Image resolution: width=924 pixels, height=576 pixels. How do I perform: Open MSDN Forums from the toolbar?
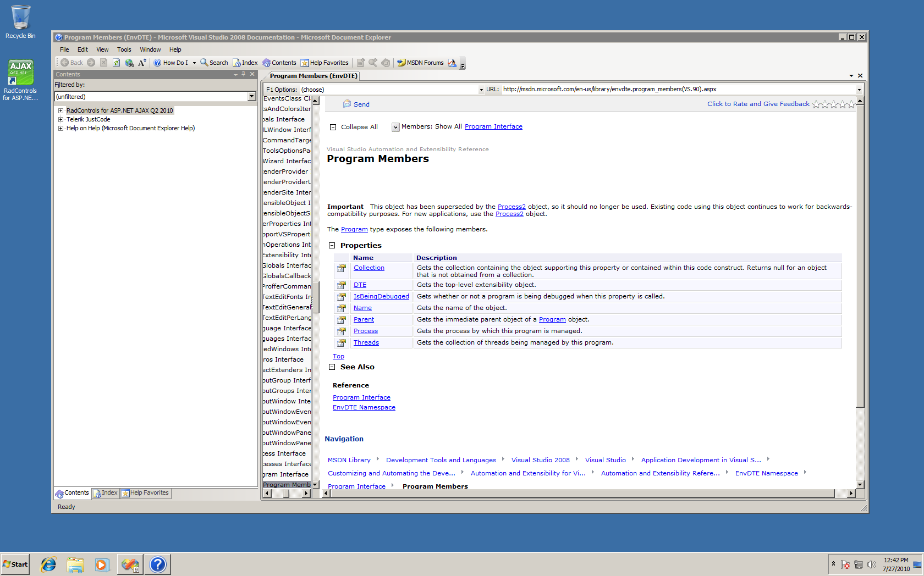click(x=421, y=63)
